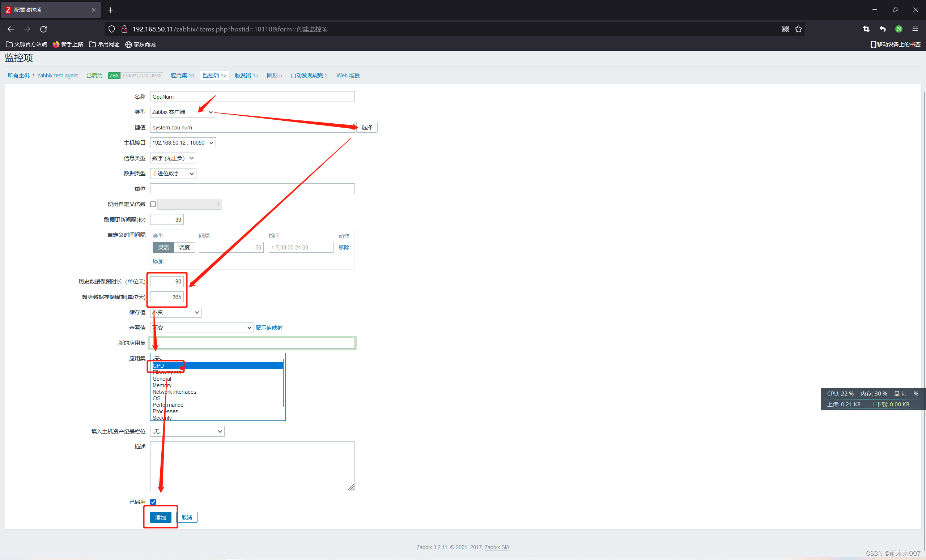Switch to the 自动发现规则 tab

click(x=309, y=76)
